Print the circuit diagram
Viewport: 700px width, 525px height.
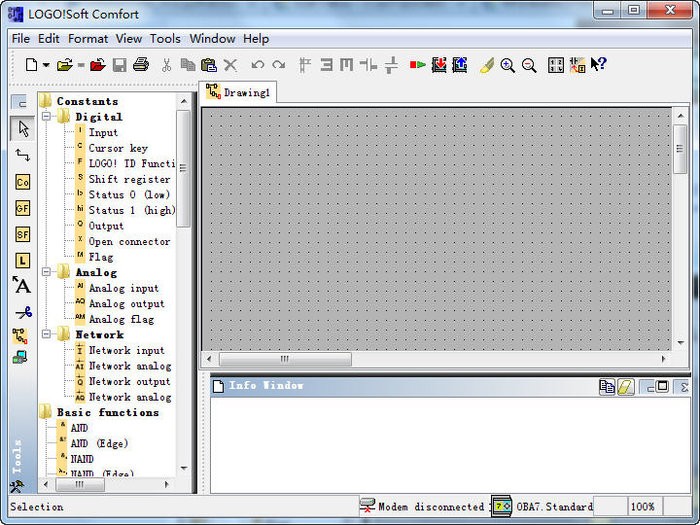coord(141,65)
